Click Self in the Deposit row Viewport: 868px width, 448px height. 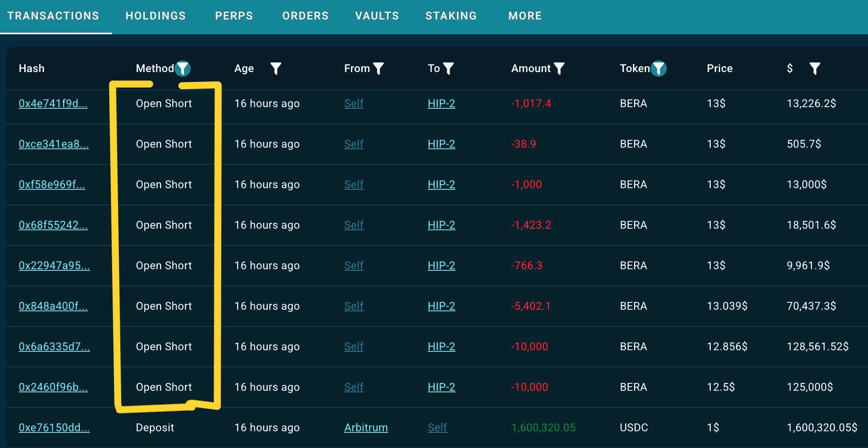438,428
